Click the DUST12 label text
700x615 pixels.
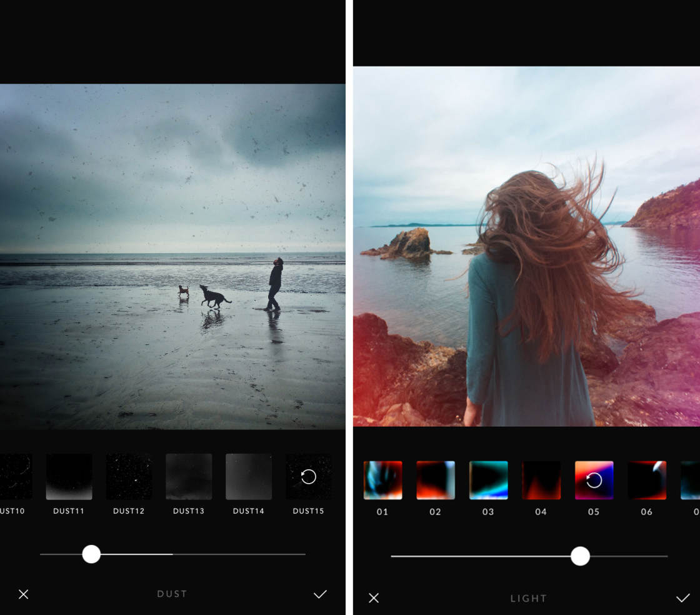(x=129, y=511)
